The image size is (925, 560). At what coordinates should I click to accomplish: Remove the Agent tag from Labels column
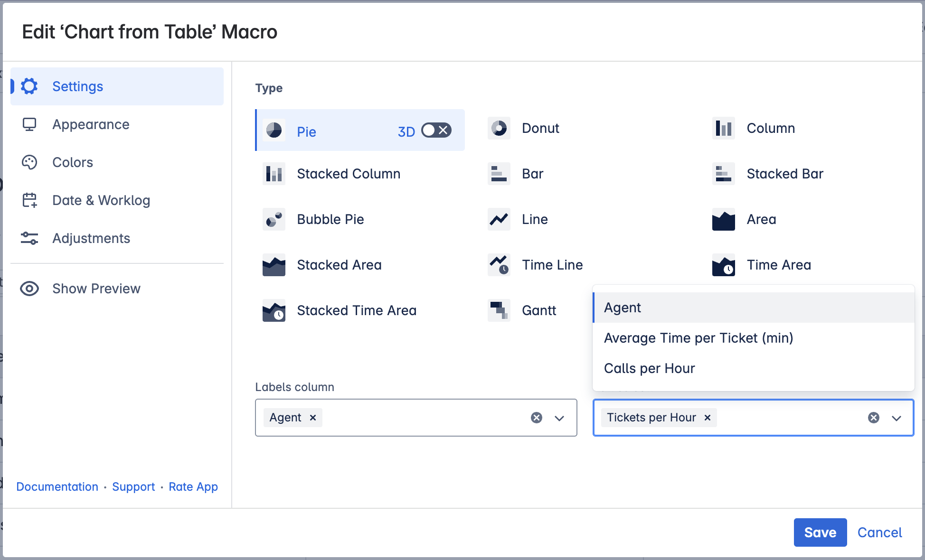[x=313, y=418]
